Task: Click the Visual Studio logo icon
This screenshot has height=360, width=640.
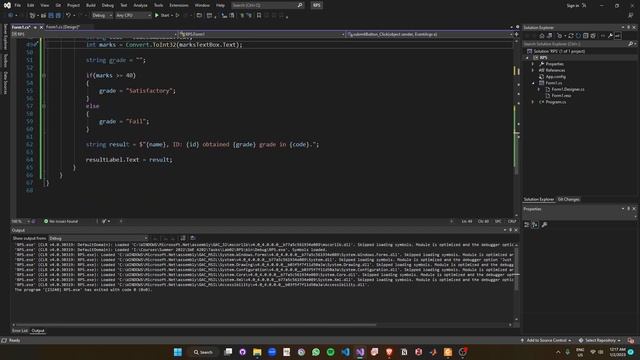Action: [7, 5]
